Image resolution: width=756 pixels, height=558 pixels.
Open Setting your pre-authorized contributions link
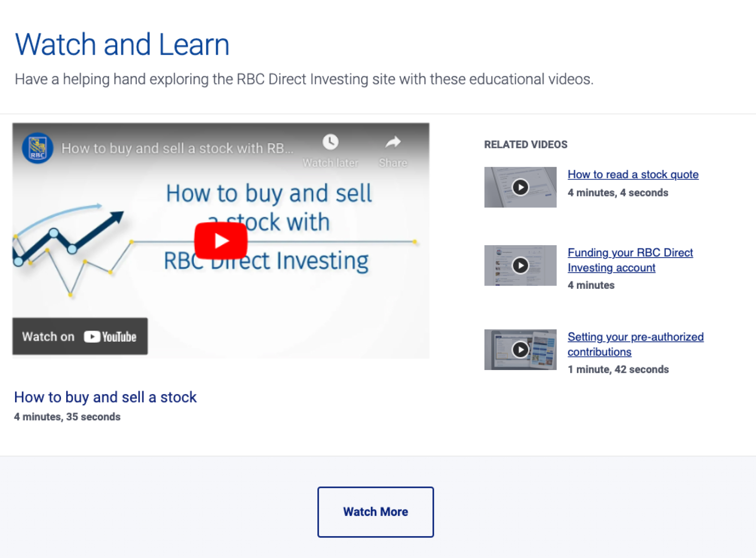click(636, 344)
